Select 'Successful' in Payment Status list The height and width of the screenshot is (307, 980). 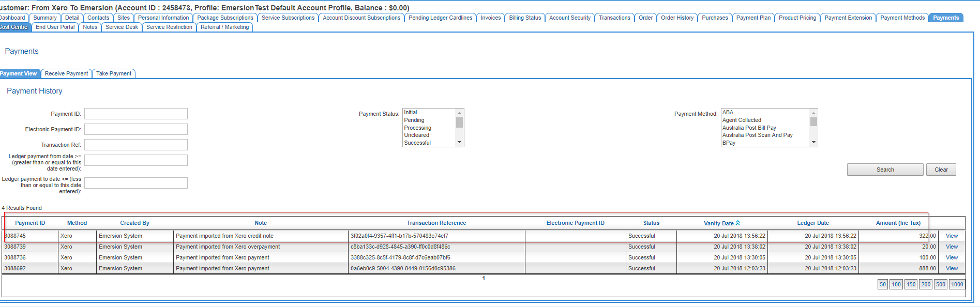(x=417, y=143)
